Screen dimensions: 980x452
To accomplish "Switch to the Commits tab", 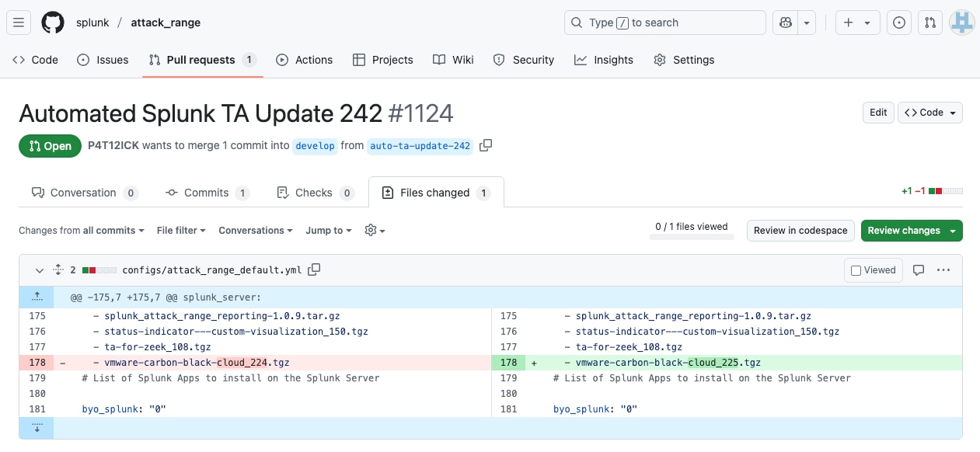I will pyautogui.click(x=208, y=193).
